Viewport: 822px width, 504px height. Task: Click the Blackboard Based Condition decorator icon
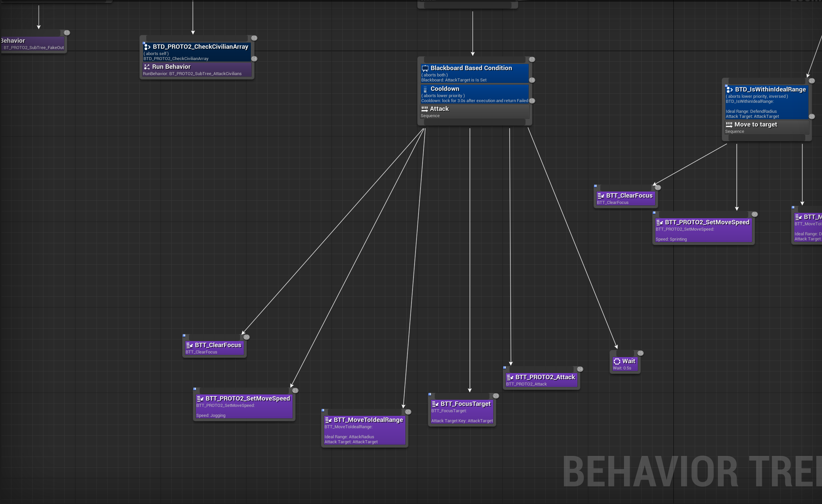[425, 68]
